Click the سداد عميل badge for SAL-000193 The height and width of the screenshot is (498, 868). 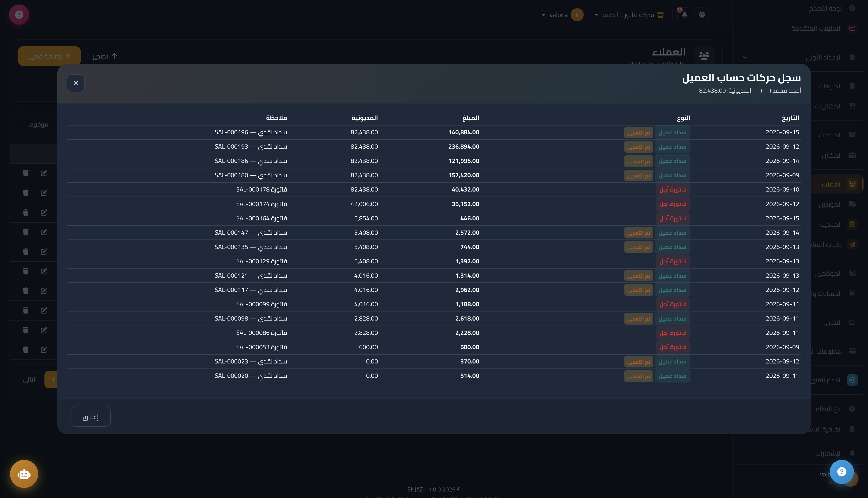(672, 147)
